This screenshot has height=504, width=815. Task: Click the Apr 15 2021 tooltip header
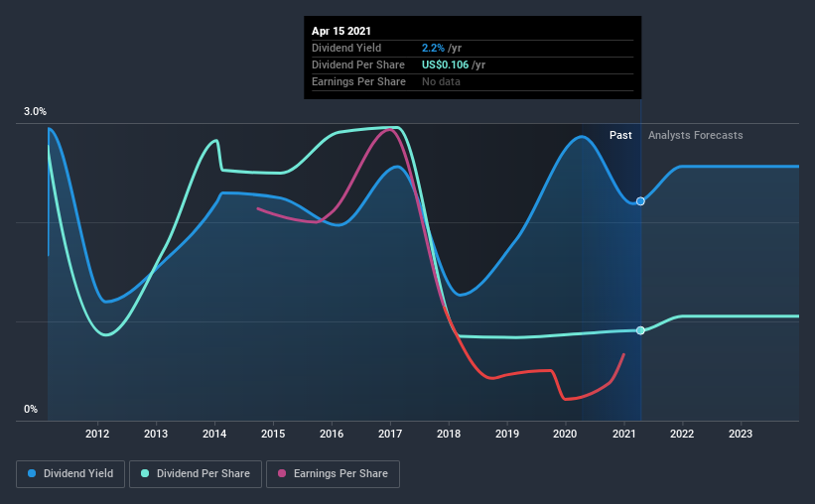[341, 31]
